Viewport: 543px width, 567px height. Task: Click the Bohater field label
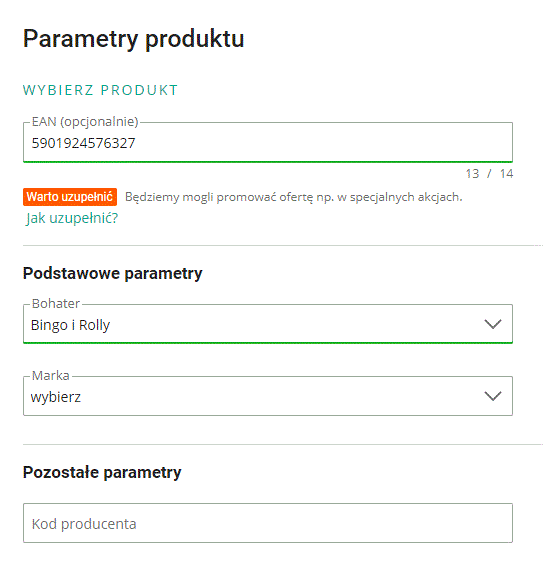(56, 304)
